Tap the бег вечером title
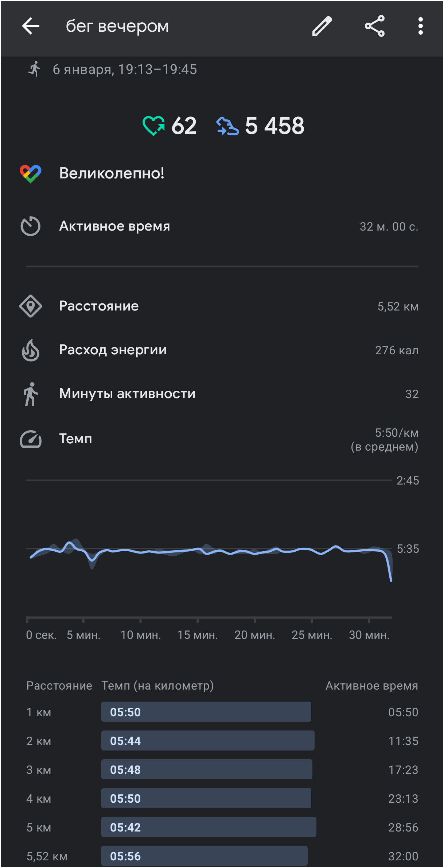This screenshot has height=868, width=444. pos(117,26)
